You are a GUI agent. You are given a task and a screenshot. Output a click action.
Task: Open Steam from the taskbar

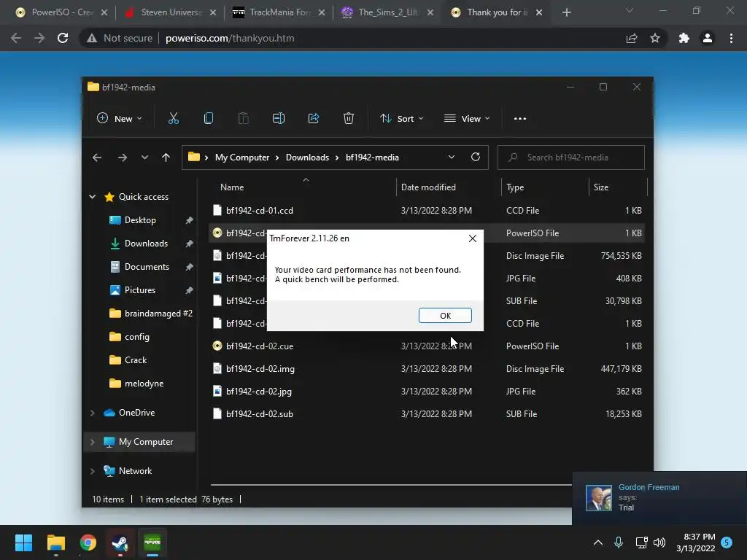(x=120, y=542)
